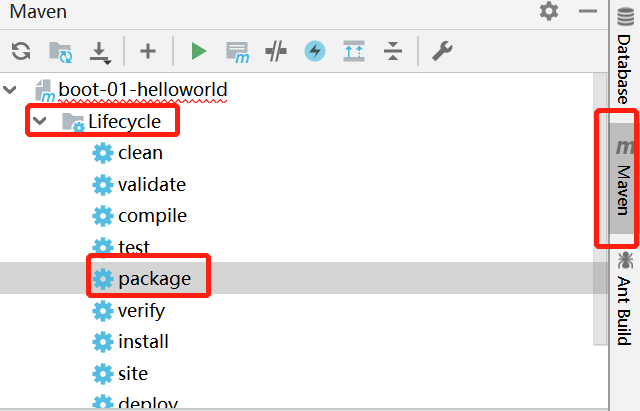Viewport: 640px width, 411px height.
Task: Collapse the boot-01-helloworld project node
Action: tap(11, 90)
